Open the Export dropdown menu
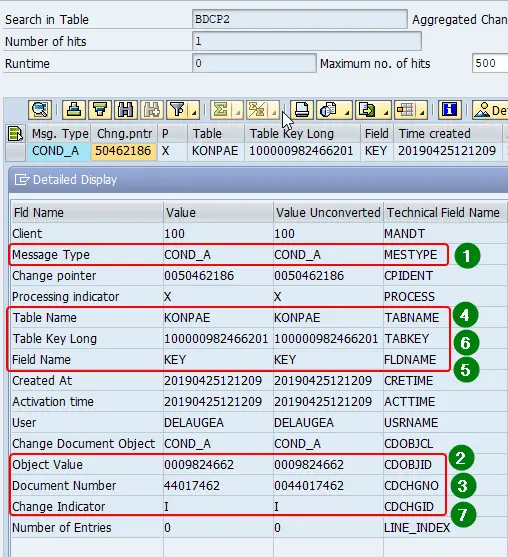Screen dimensions: 508x557 (373, 110)
